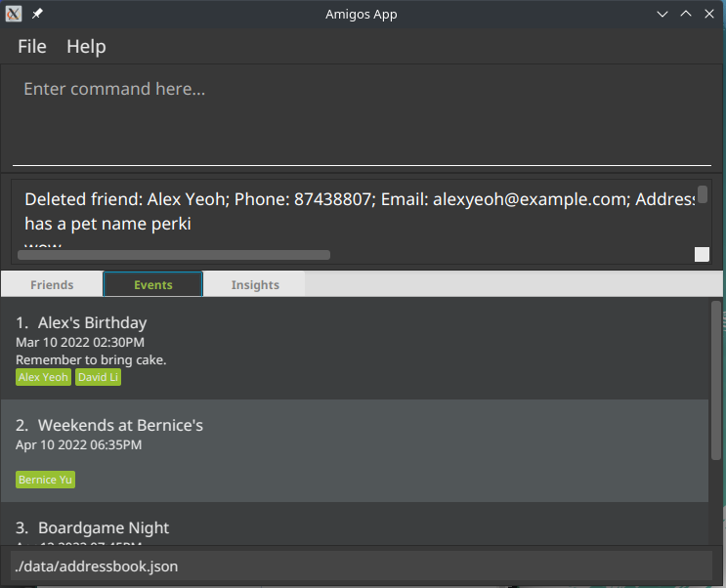The width and height of the screenshot is (726, 588).
Task: Click the David Li friend tag
Action: click(98, 377)
